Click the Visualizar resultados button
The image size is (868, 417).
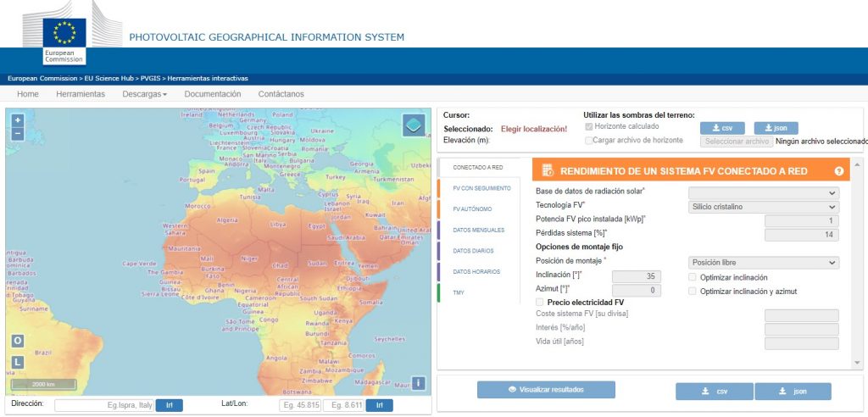point(546,390)
